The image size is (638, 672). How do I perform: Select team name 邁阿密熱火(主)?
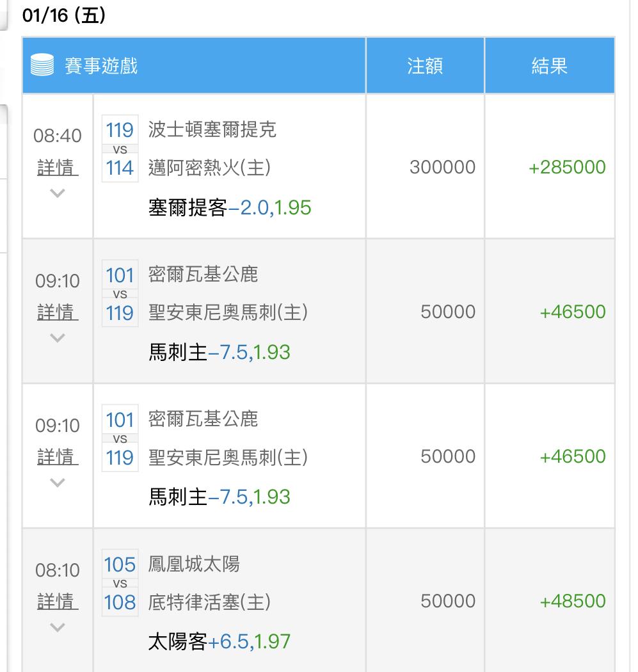(209, 168)
